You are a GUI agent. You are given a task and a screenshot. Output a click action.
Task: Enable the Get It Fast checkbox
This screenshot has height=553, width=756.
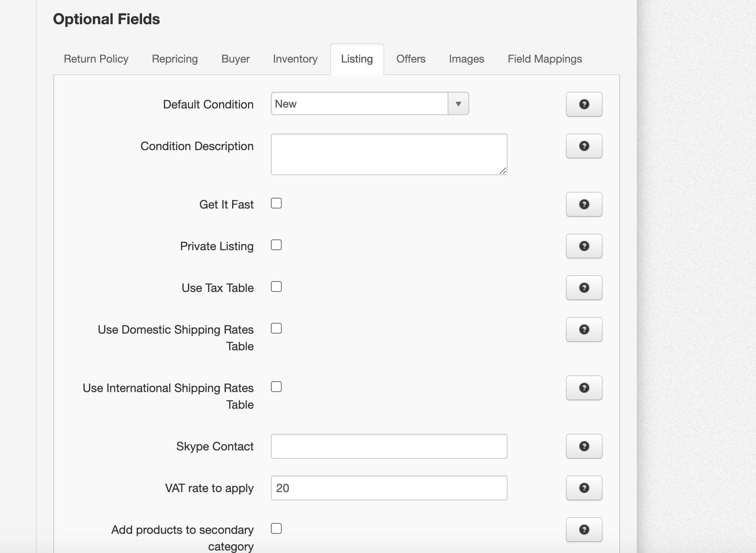click(276, 203)
